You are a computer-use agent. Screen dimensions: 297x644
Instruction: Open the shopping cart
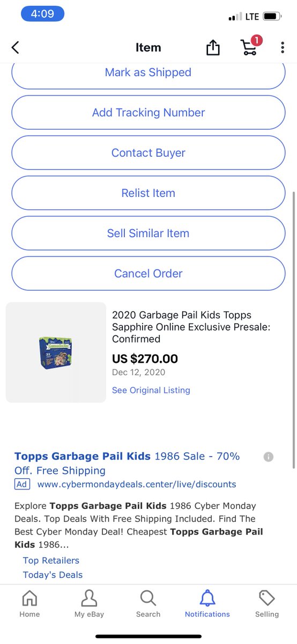[x=250, y=46]
